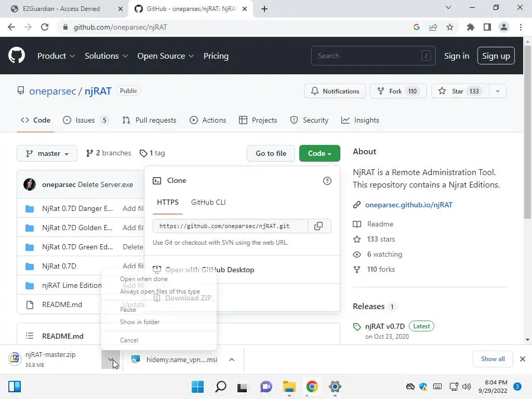This screenshot has height=399, width=532.
Task: Open the Chrome three-dot menu
Action: [521, 27]
